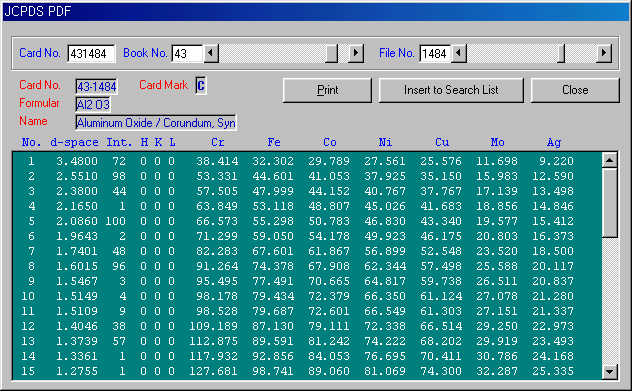This screenshot has height=391, width=632.
Task: Click Mo value 17.139 in row 3
Action: [497, 191]
